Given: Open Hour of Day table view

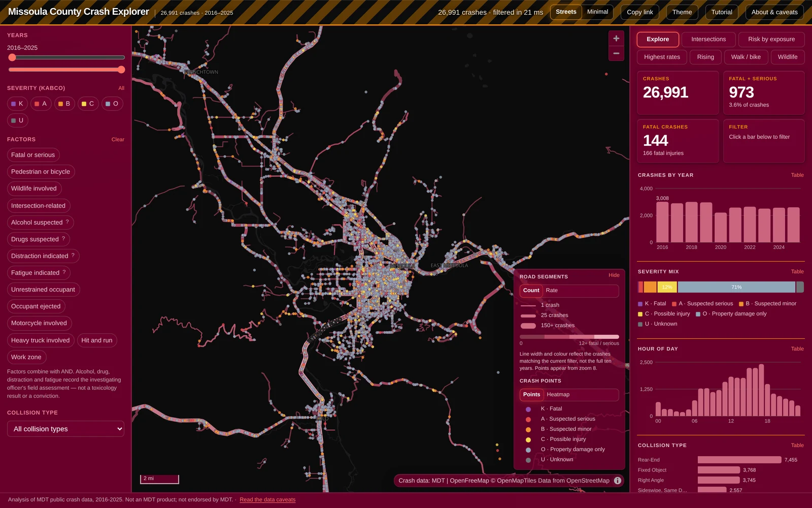Looking at the screenshot, I should (797, 348).
